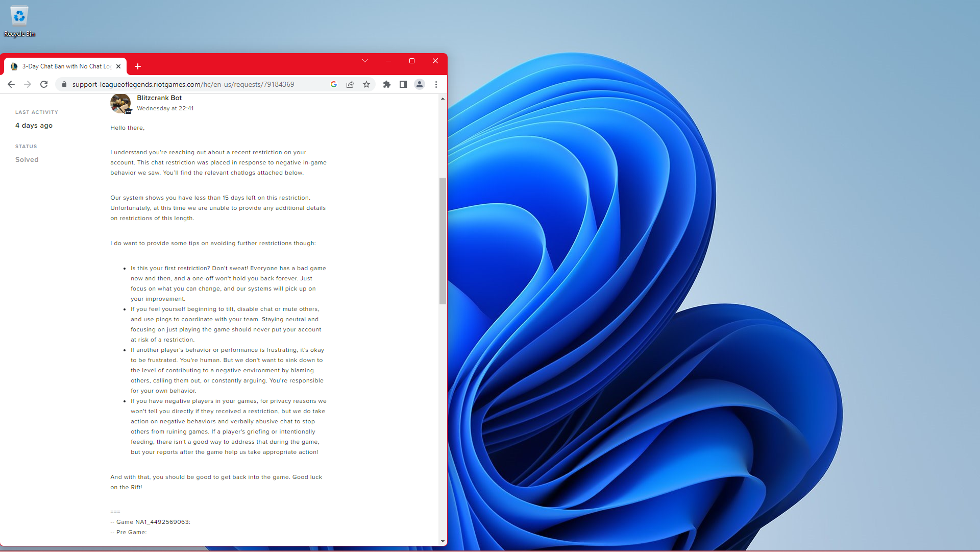Click the scrollbar up arrow
Viewport: 980px width, 552px height.
(443, 99)
